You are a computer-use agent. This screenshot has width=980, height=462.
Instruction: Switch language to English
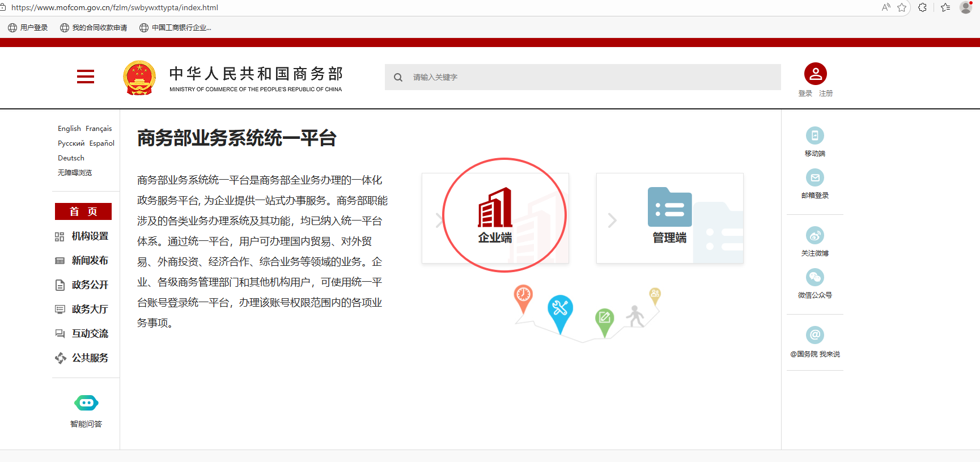click(x=69, y=129)
